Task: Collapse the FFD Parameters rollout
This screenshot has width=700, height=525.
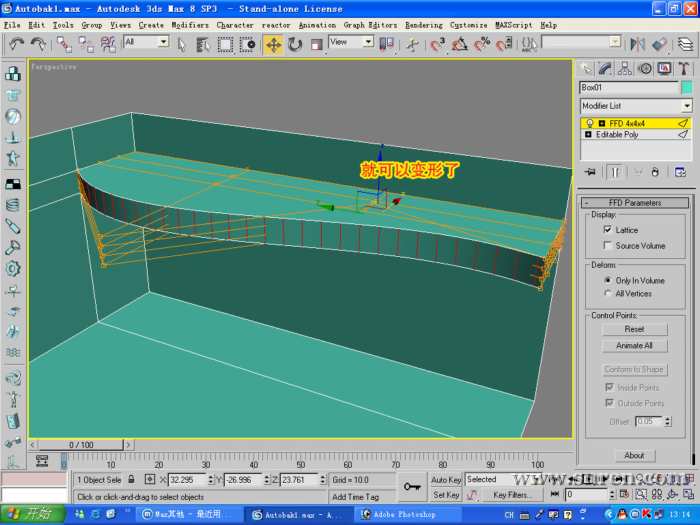Action: pyautogui.click(x=634, y=203)
